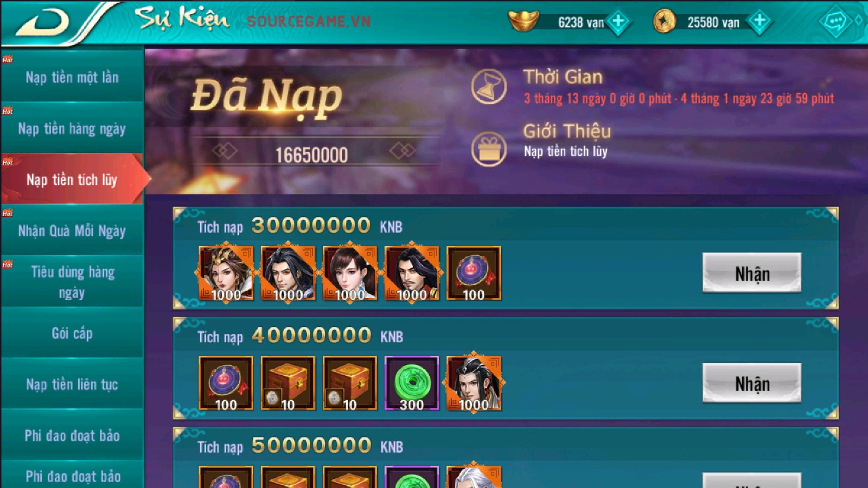Select first treasure chest 10 reward
Screen dimensions: 868x488
pyautogui.click(x=288, y=383)
